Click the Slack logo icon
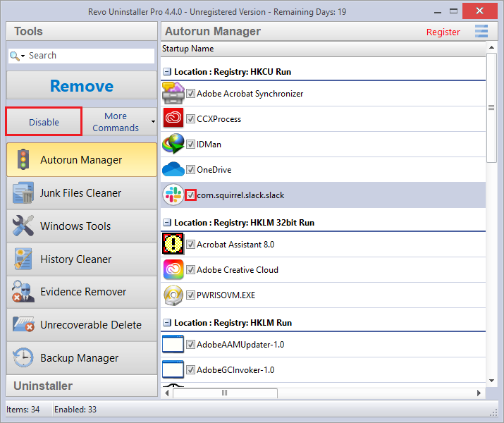This screenshot has height=423, width=504. (173, 195)
